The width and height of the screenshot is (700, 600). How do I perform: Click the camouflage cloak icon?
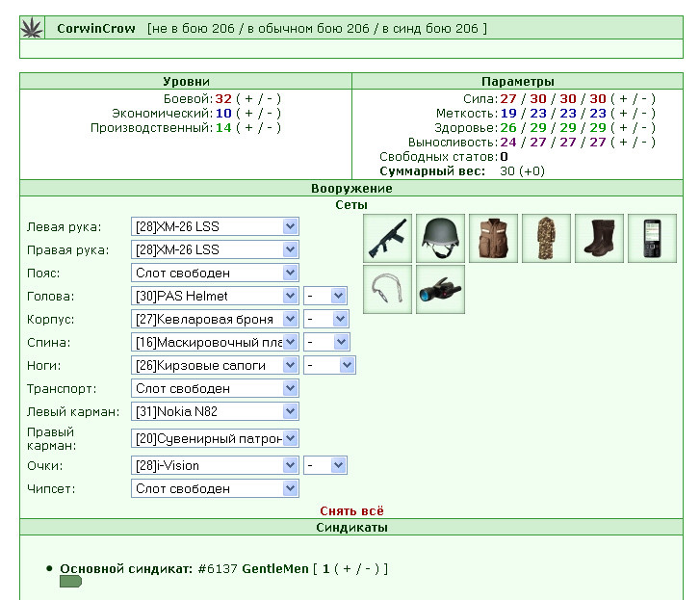tap(546, 238)
